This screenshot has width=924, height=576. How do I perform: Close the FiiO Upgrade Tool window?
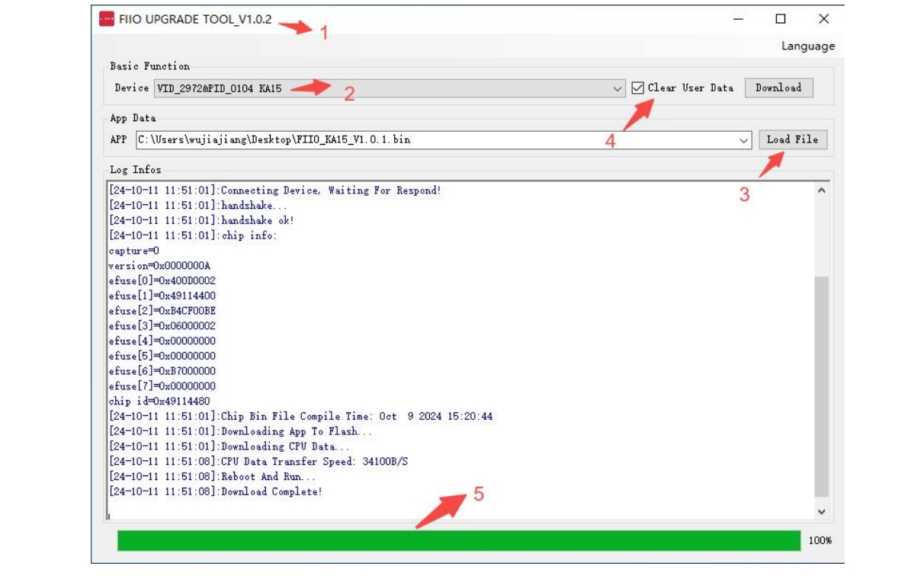pos(823,19)
